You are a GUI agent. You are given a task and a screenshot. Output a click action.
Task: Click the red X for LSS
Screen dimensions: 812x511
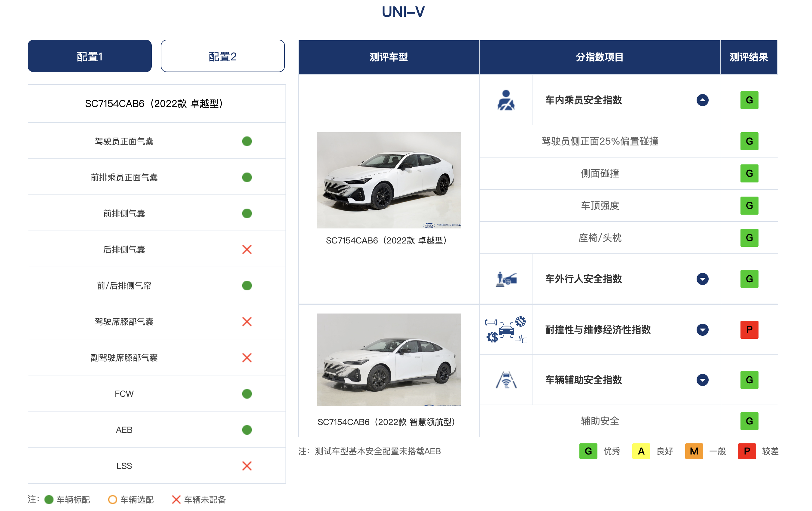(x=247, y=466)
